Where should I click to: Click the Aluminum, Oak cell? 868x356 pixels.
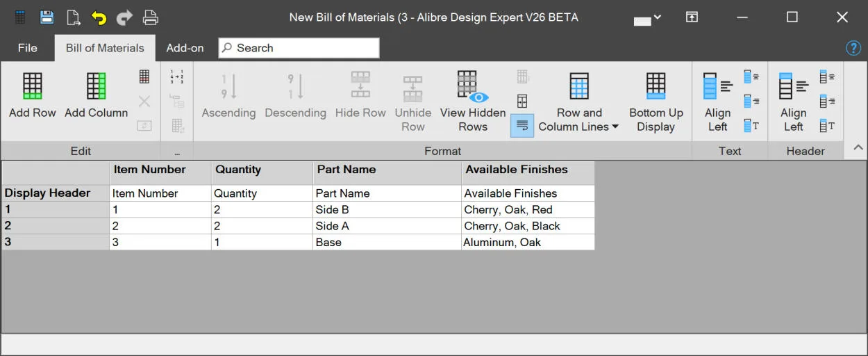(x=528, y=242)
